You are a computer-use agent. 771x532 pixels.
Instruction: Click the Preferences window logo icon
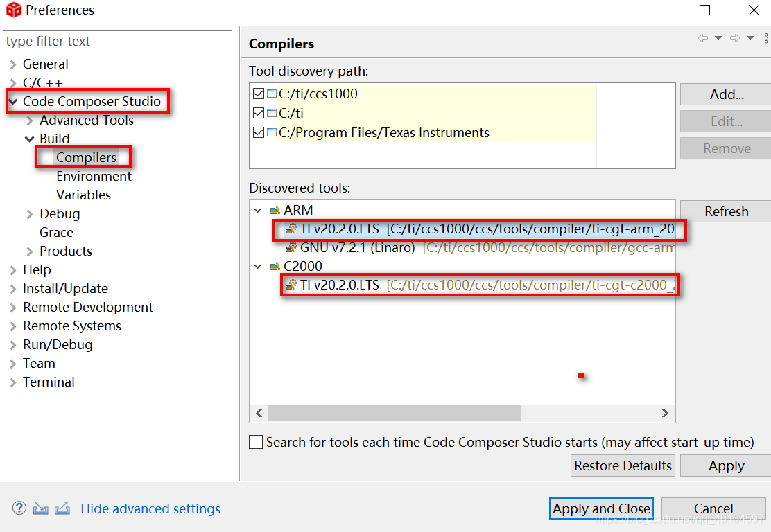pyautogui.click(x=13, y=9)
